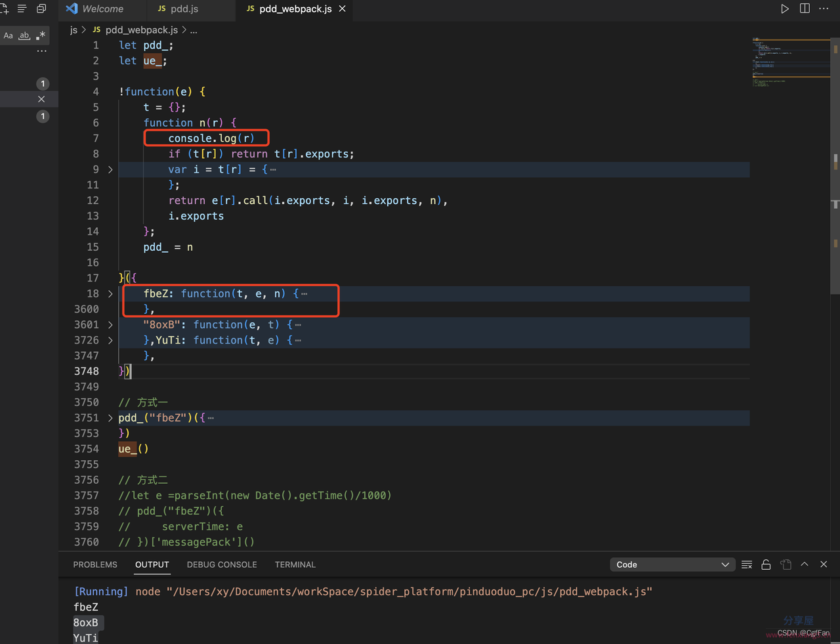840x644 pixels.
Task: Click the editor vertical scrollbar
Action: point(835,164)
